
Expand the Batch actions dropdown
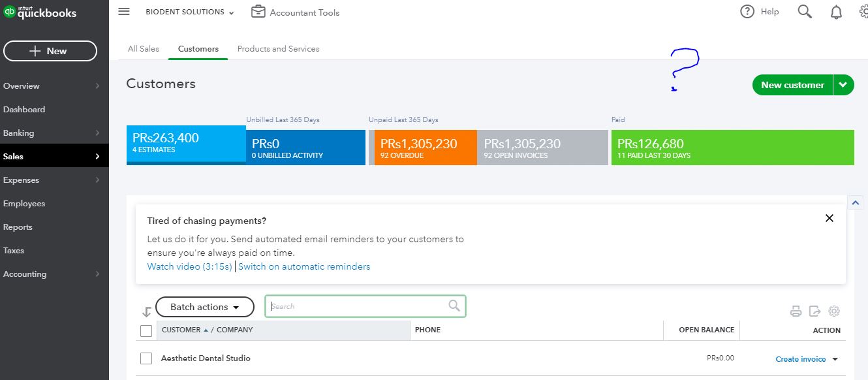[x=204, y=306]
